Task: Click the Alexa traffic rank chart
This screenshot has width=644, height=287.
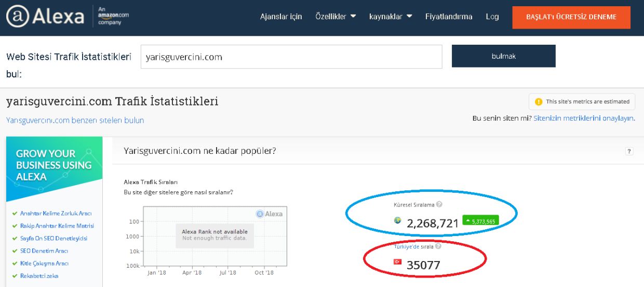Action: pos(214,237)
